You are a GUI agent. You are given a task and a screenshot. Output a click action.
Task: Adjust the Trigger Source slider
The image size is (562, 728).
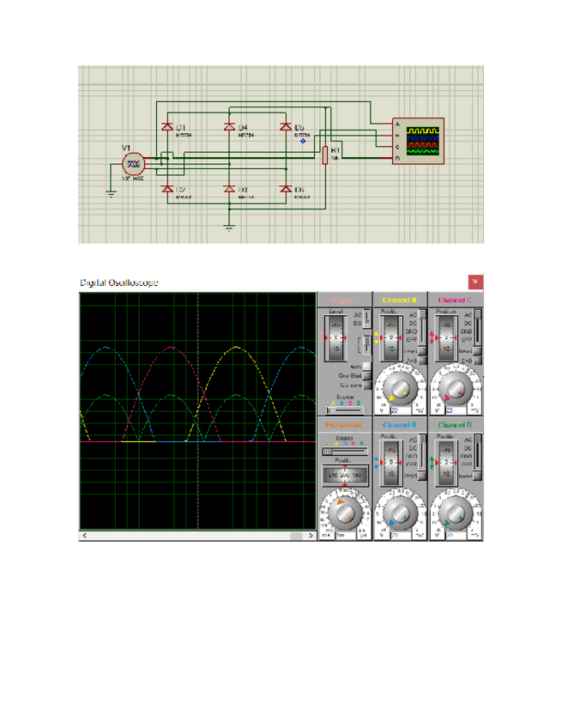click(x=344, y=408)
